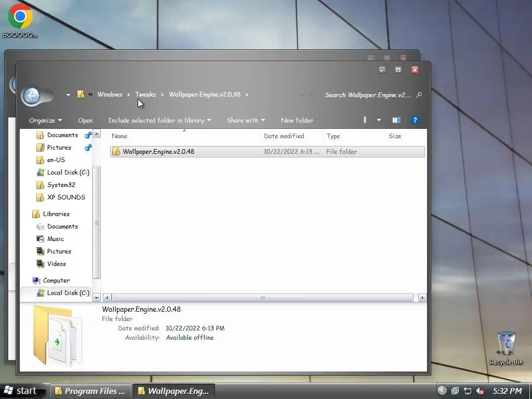Click the Back navigation arrow button
The image size is (532, 399).
pos(32,96)
